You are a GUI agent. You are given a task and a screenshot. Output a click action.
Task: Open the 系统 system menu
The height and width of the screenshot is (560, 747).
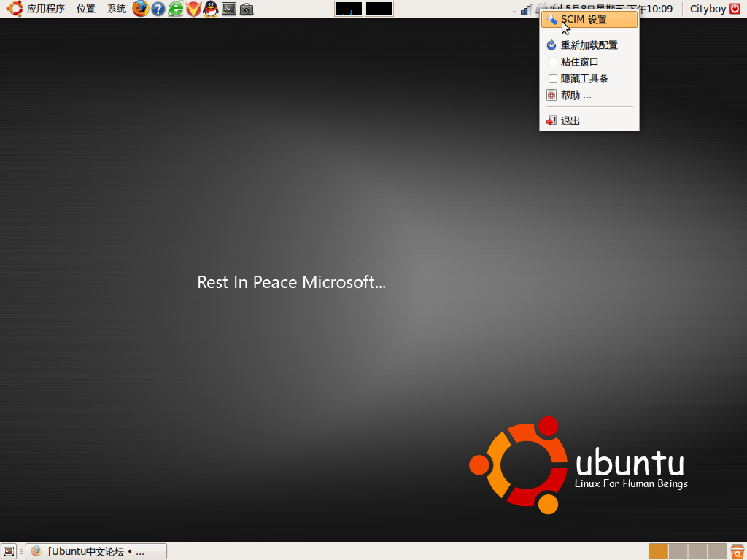pyautogui.click(x=116, y=9)
